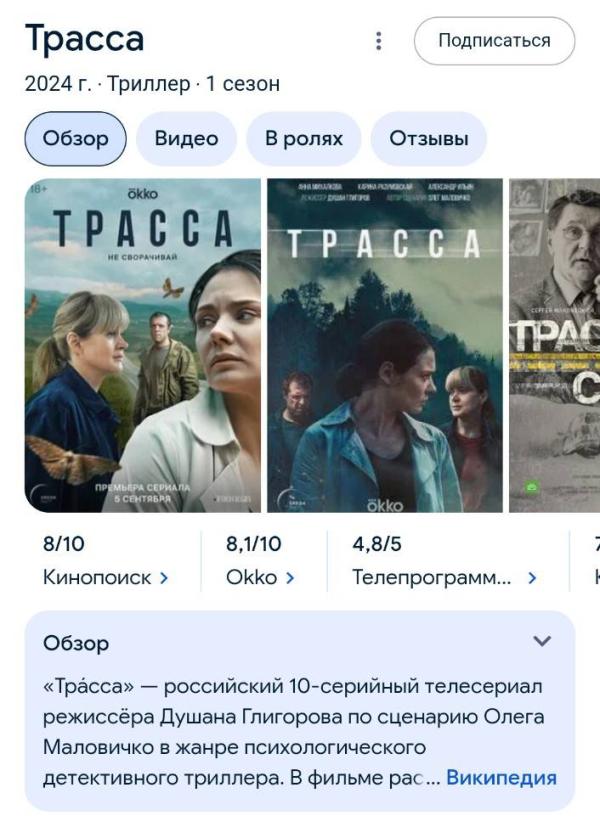The width and height of the screenshot is (600, 826).
Task: Open the 4,8/5 Телепрограмма rating
Action: [445, 560]
